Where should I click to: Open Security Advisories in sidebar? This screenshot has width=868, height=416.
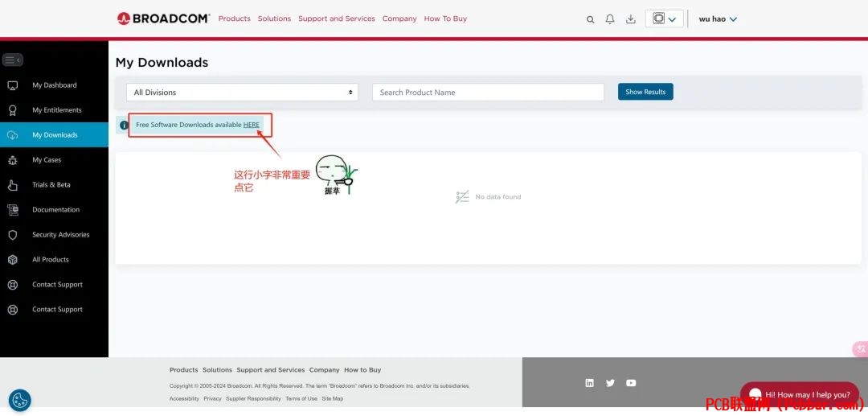55,235
